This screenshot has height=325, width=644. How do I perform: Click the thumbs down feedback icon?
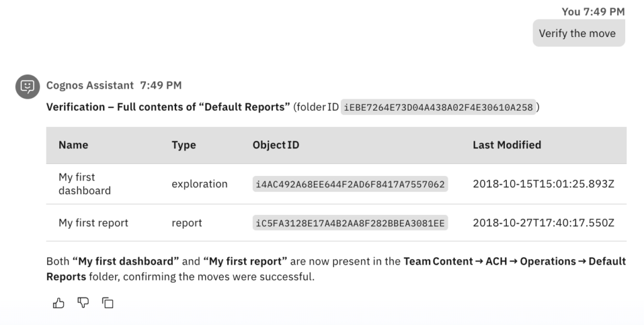(83, 303)
